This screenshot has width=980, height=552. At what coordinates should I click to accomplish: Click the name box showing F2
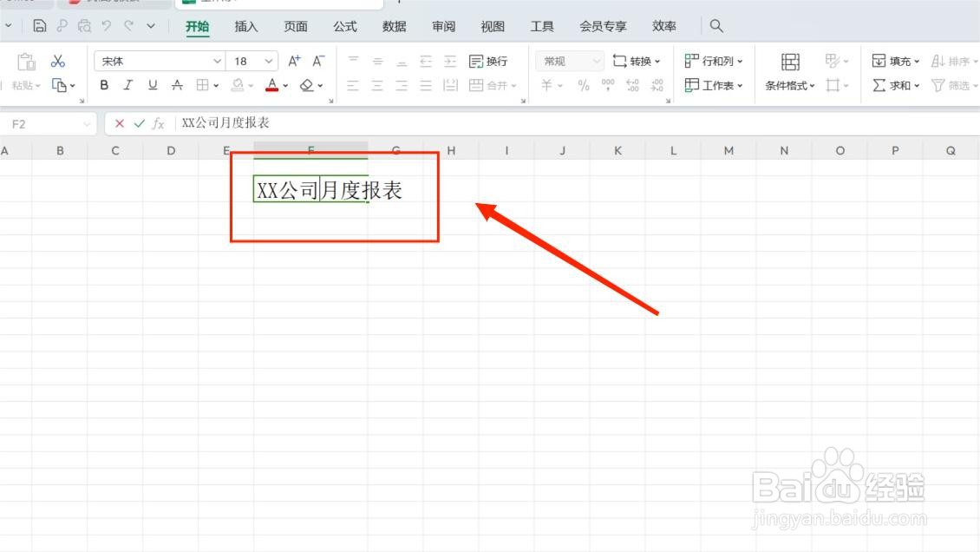[49, 124]
